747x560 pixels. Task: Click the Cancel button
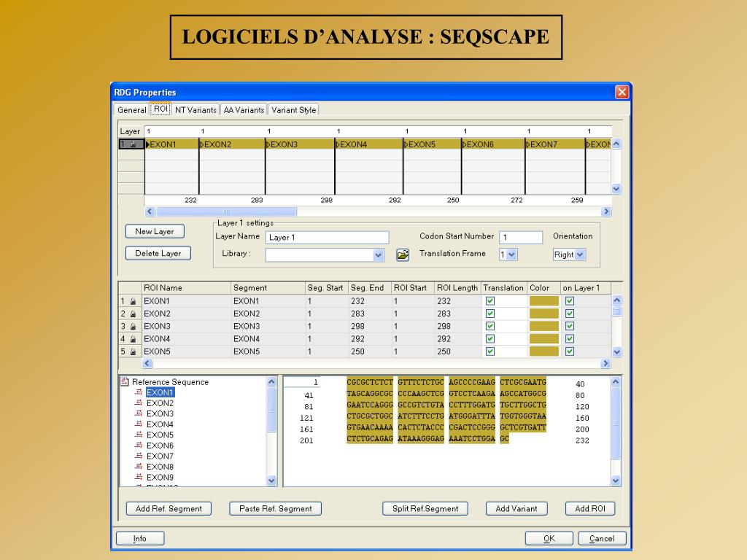pos(602,539)
